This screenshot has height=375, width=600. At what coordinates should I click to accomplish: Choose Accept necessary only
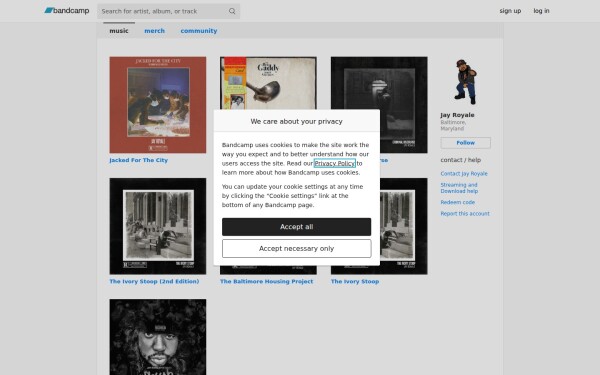(296, 248)
